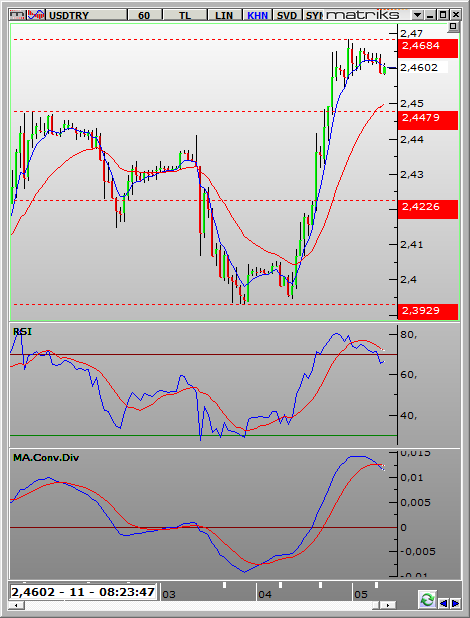The width and height of the screenshot is (470, 618).
Task: Maximize the chart window
Action: [443, 15]
